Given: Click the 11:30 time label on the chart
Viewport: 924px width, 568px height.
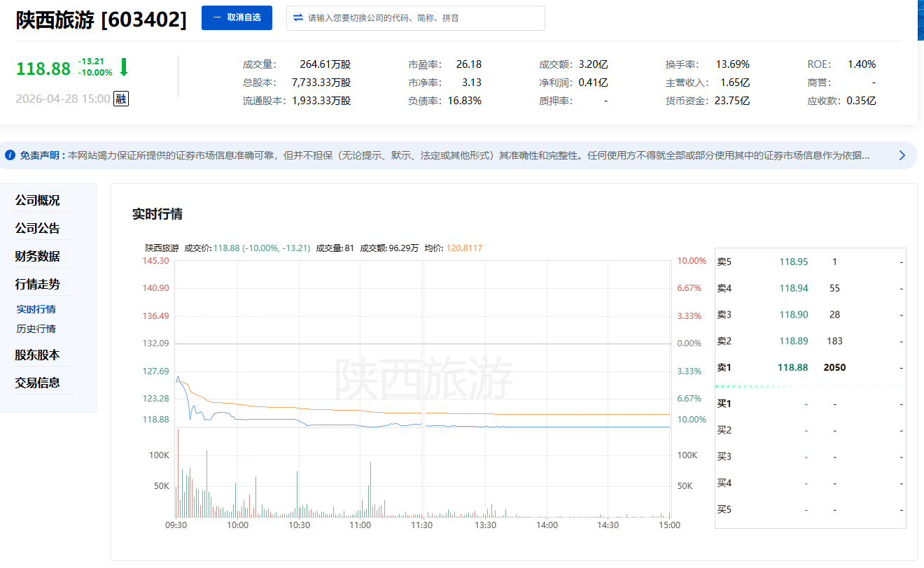Looking at the screenshot, I should pyautogui.click(x=421, y=525).
